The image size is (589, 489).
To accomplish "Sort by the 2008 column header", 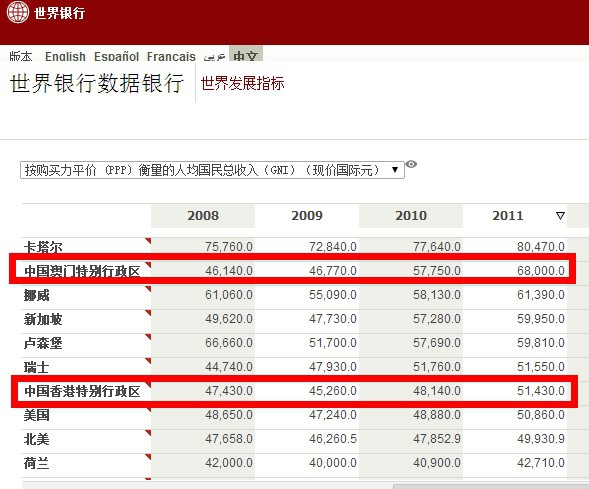I will tap(203, 216).
